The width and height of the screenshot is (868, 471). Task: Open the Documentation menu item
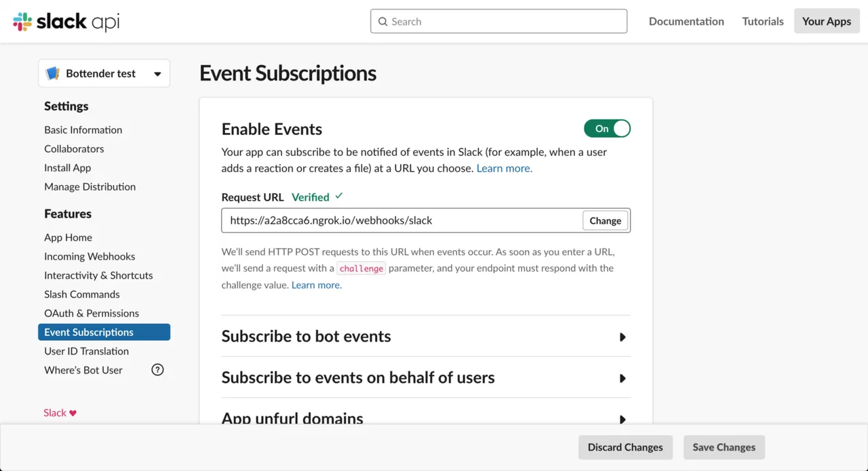tap(686, 22)
